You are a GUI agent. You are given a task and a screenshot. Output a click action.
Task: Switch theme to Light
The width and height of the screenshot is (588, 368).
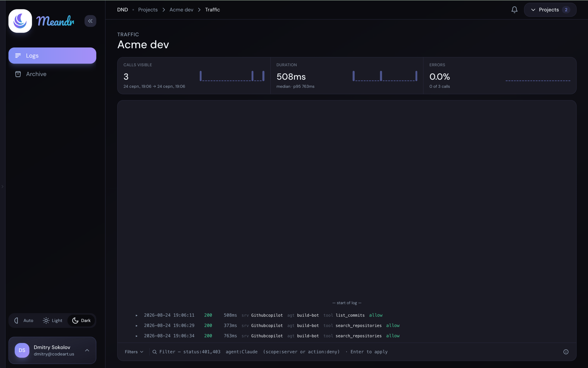53,321
